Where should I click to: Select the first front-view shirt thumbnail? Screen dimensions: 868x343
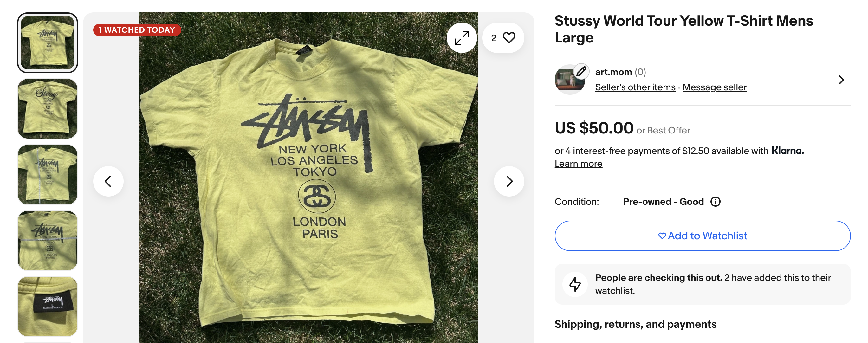point(48,43)
